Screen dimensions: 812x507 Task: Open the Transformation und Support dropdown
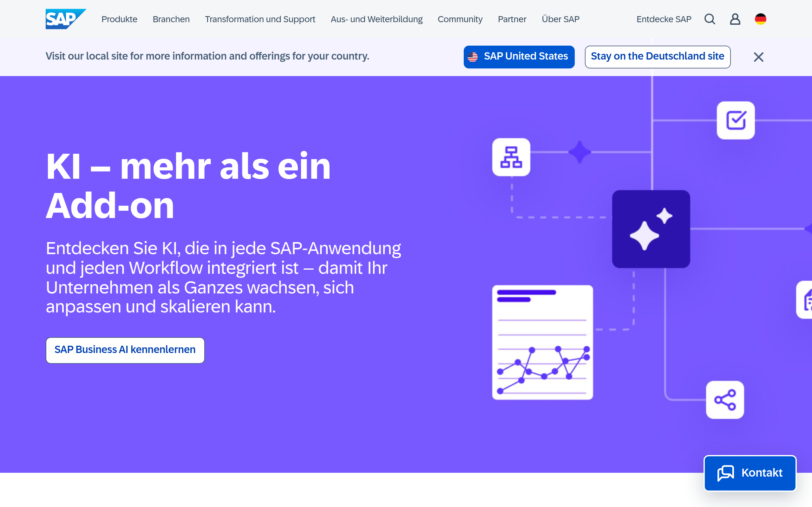pos(260,19)
